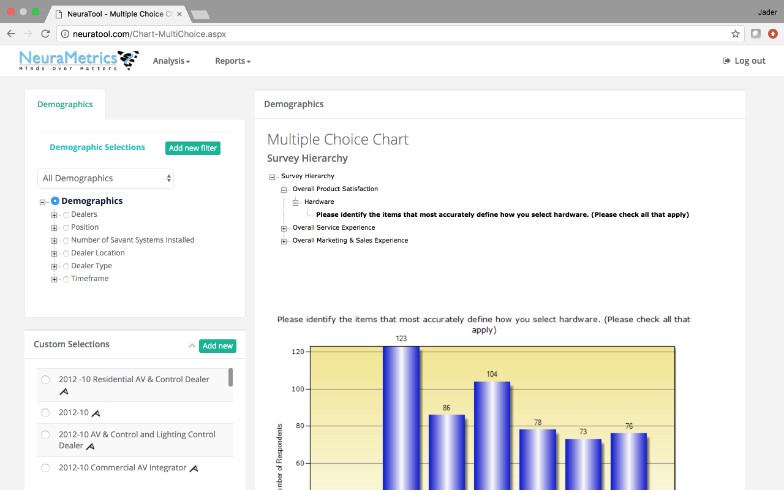Collapse the Hardware node

point(296,202)
